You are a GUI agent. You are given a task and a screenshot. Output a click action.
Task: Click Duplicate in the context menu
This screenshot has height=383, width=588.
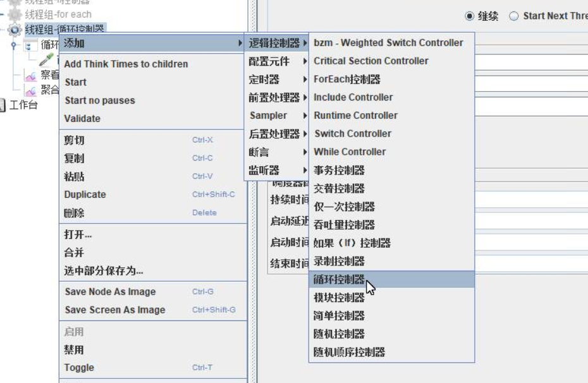pyautogui.click(x=85, y=195)
